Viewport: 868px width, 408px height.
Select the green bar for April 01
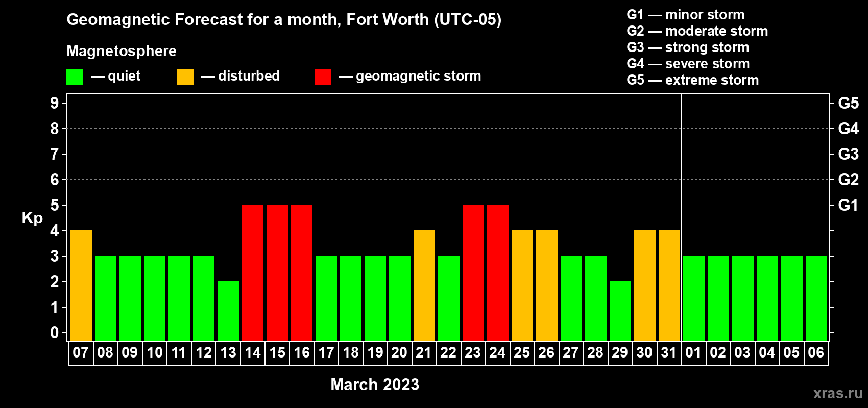pos(694,298)
